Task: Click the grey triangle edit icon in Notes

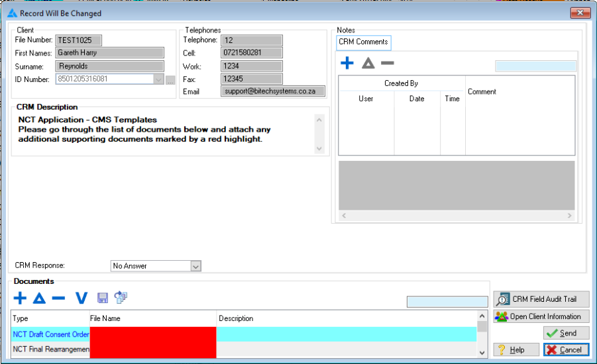Action: tap(368, 64)
